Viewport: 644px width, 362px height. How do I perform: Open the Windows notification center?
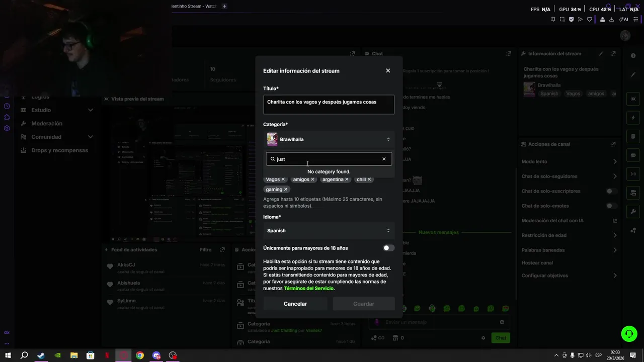pos(633,355)
